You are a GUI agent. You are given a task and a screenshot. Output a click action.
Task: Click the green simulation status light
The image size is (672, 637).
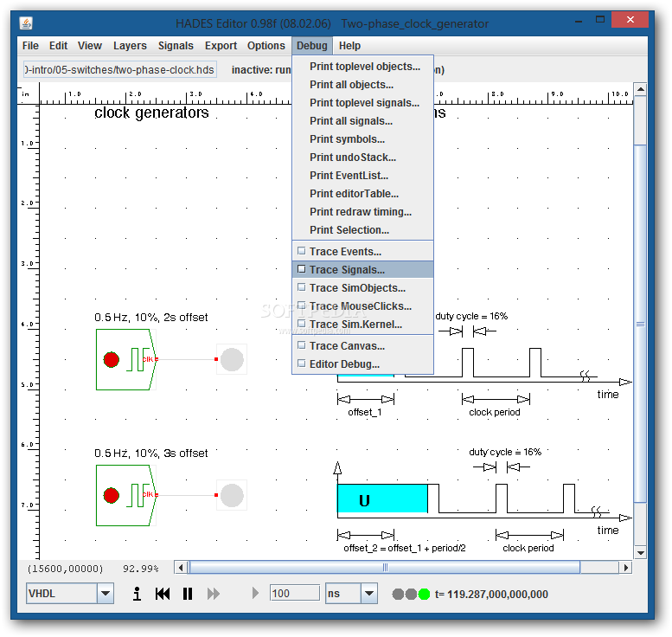424,594
